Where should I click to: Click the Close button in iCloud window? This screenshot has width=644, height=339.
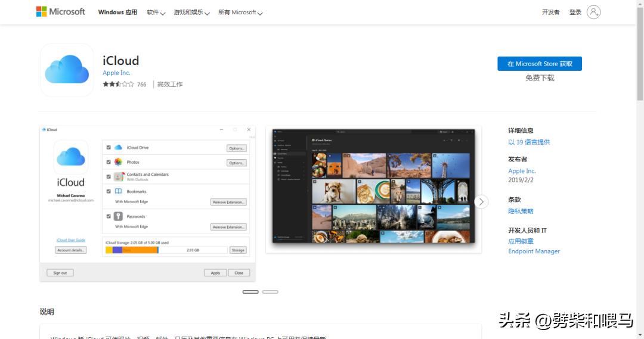coord(239,273)
